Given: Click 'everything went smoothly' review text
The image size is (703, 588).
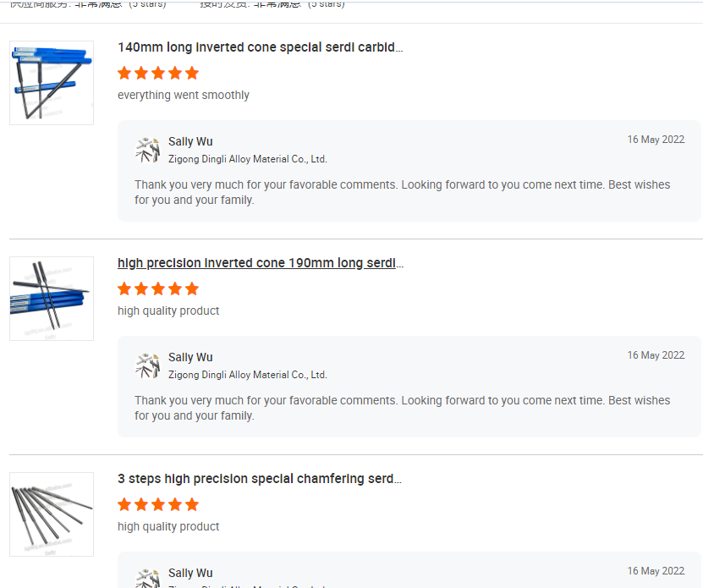Looking at the screenshot, I should coord(184,96).
